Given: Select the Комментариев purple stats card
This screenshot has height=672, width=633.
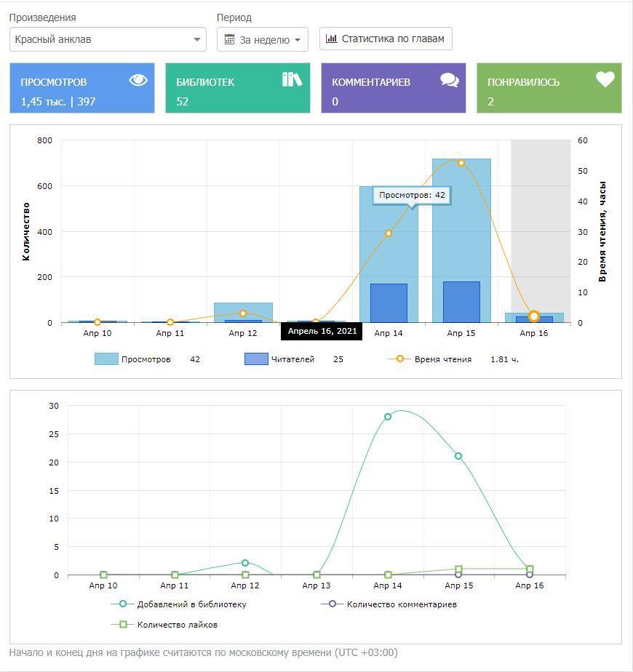Looking at the screenshot, I should point(393,88).
